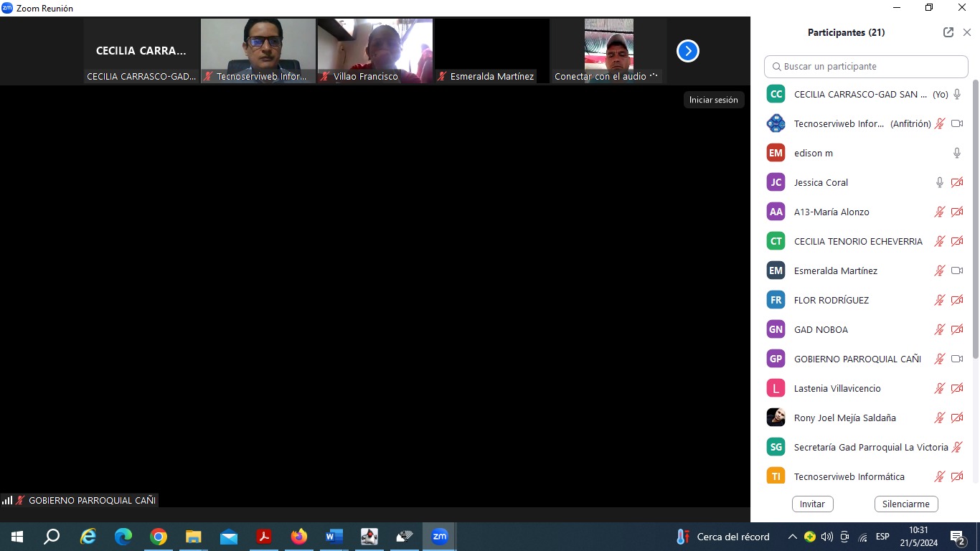Show next page of video thumbnails
This screenshot has height=551, width=980.
pyautogui.click(x=687, y=51)
